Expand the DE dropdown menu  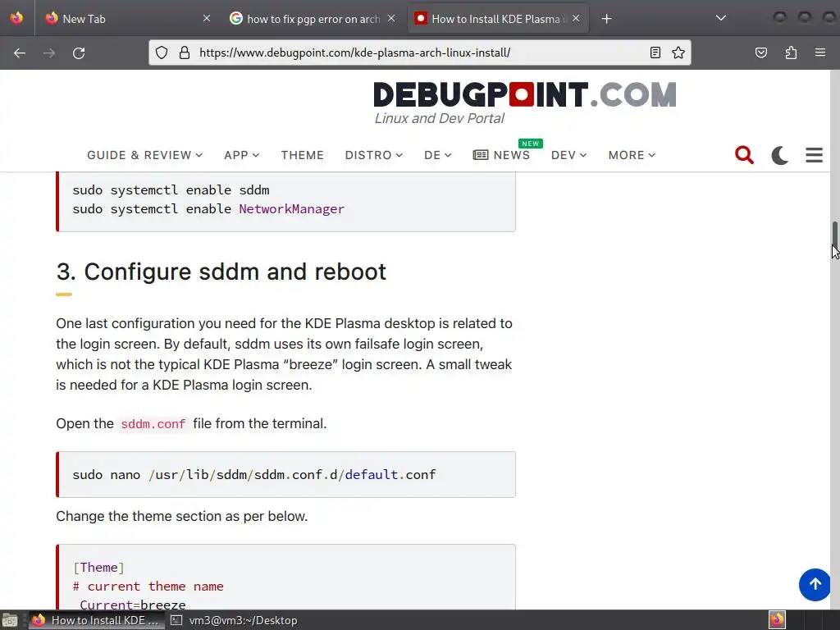pos(438,155)
